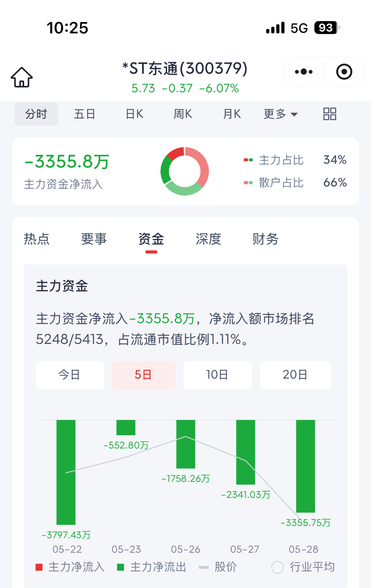Expand the 更多 chart period dropdown
The width and height of the screenshot is (371, 588).
280,114
